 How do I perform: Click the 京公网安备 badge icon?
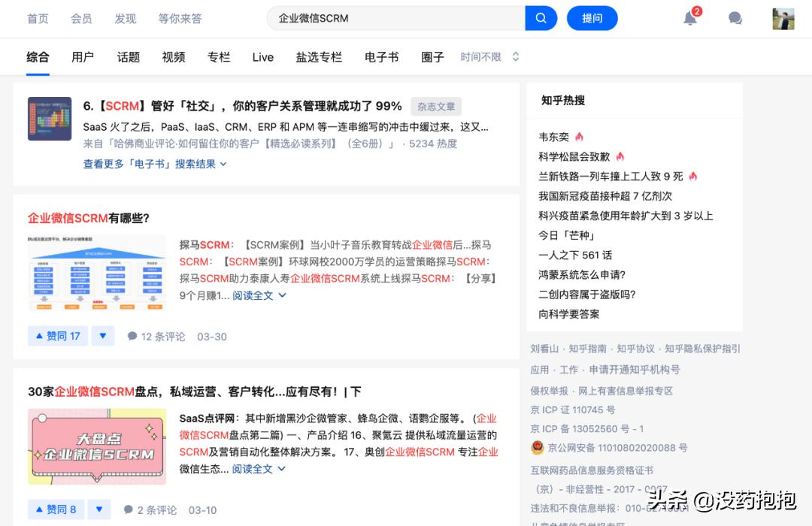(x=537, y=447)
